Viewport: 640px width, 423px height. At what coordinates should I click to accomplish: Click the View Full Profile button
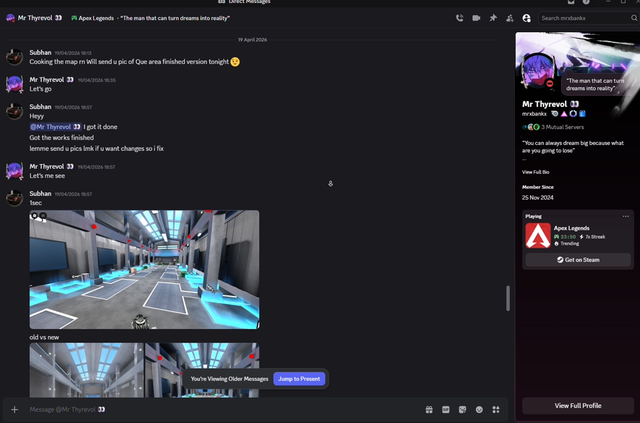coord(578,405)
